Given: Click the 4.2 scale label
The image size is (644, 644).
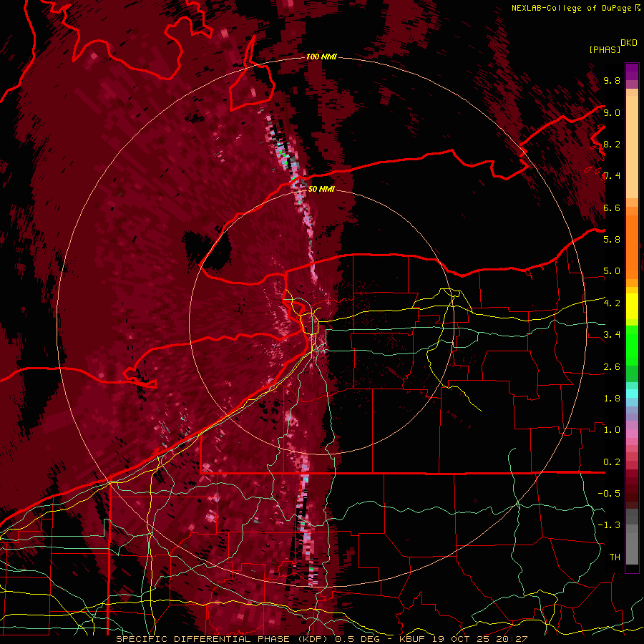Looking at the screenshot, I should (x=612, y=303).
